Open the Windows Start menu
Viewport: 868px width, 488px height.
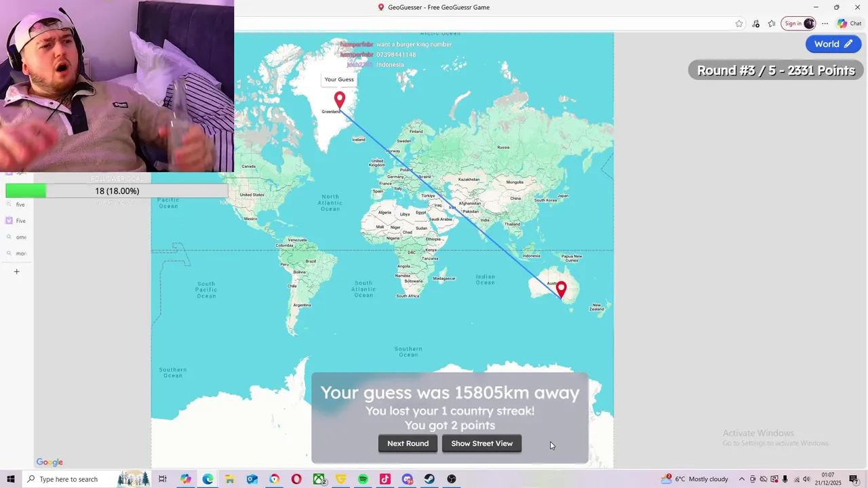pos(11,479)
